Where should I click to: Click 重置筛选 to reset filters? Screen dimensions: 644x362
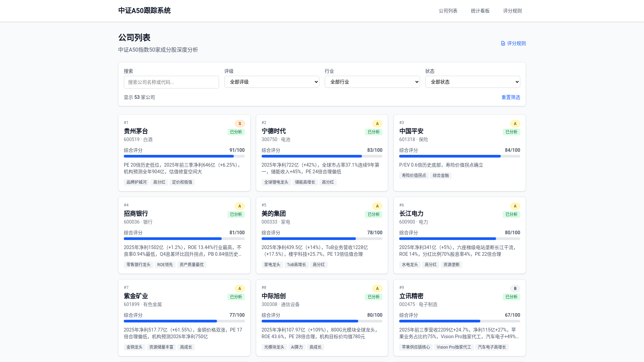pos(511,97)
